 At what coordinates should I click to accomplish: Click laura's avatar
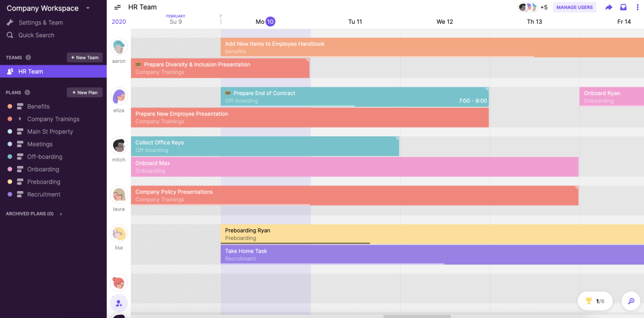click(119, 194)
